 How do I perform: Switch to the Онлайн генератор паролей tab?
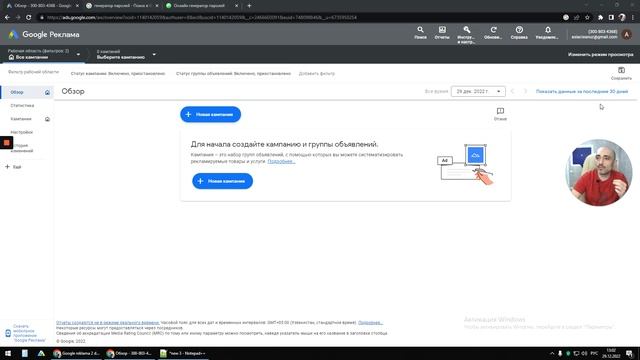[x=199, y=6]
